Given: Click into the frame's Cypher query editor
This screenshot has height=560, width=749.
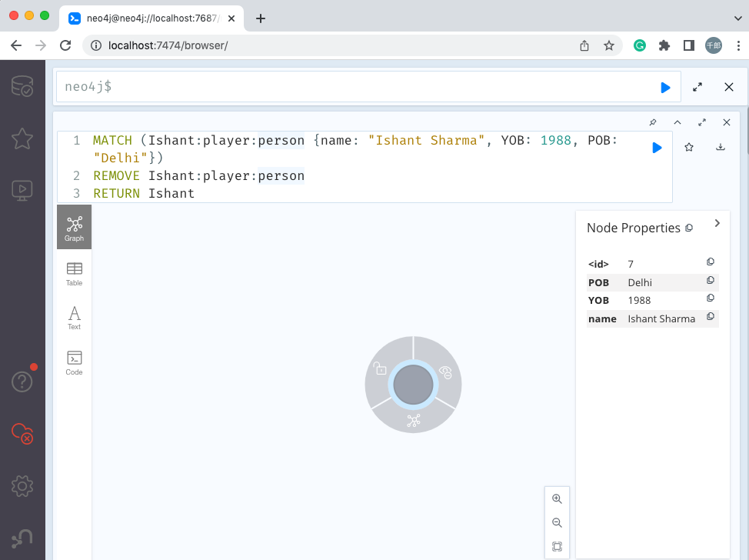Looking at the screenshot, I should click(x=365, y=167).
